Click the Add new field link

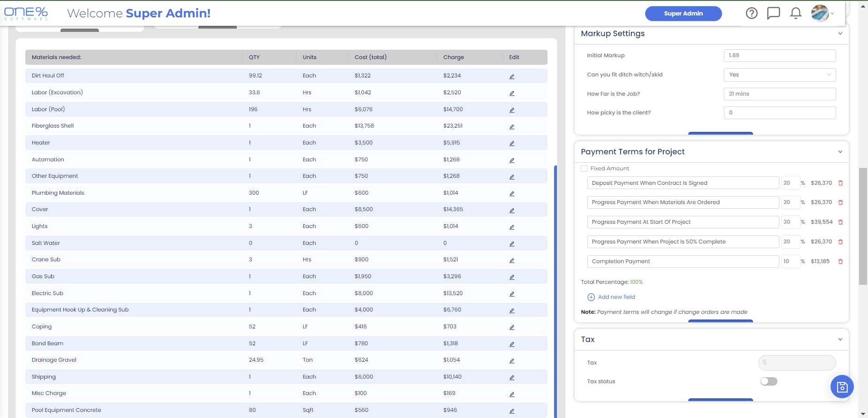pyautogui.click(x=616, y=297)
